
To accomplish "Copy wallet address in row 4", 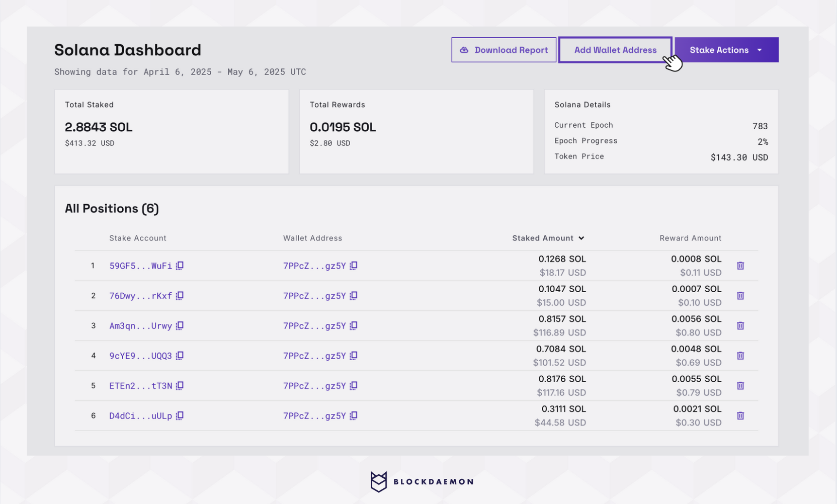I will [354, 356].
